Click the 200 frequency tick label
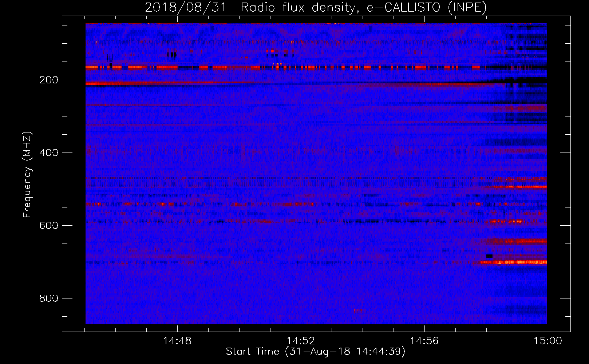Screen dimensions: 589x364 tap(49, 80)
